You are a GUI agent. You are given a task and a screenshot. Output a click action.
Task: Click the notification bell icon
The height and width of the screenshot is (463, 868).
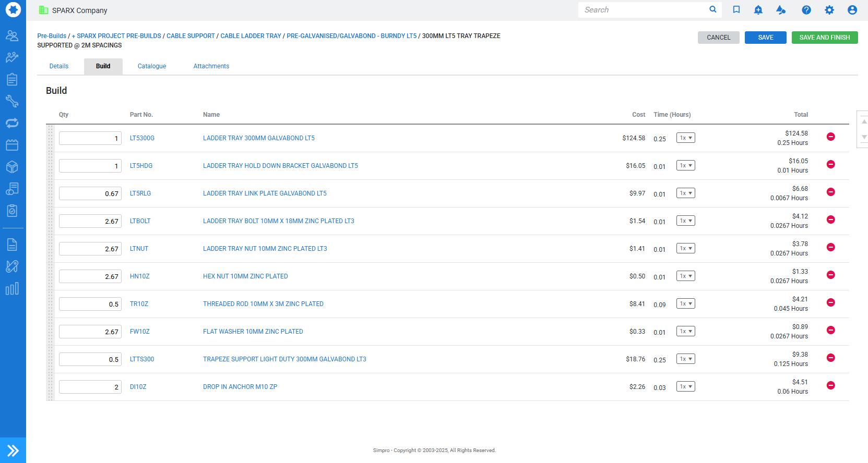point(758,10)
